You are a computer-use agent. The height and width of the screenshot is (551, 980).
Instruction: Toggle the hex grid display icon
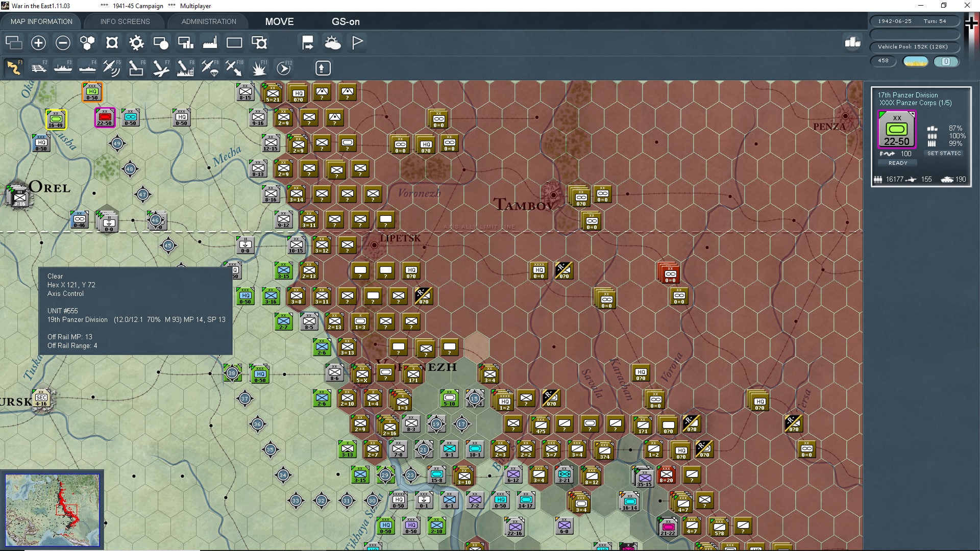coord(87,43)
